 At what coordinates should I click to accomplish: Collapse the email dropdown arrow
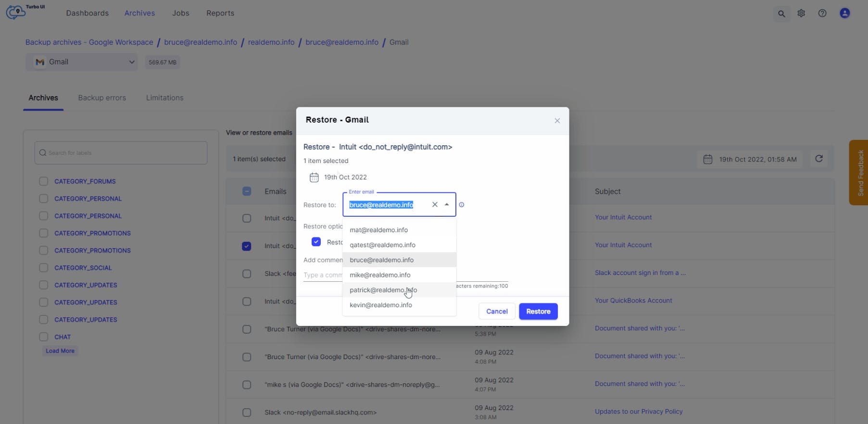coord(447,205)
